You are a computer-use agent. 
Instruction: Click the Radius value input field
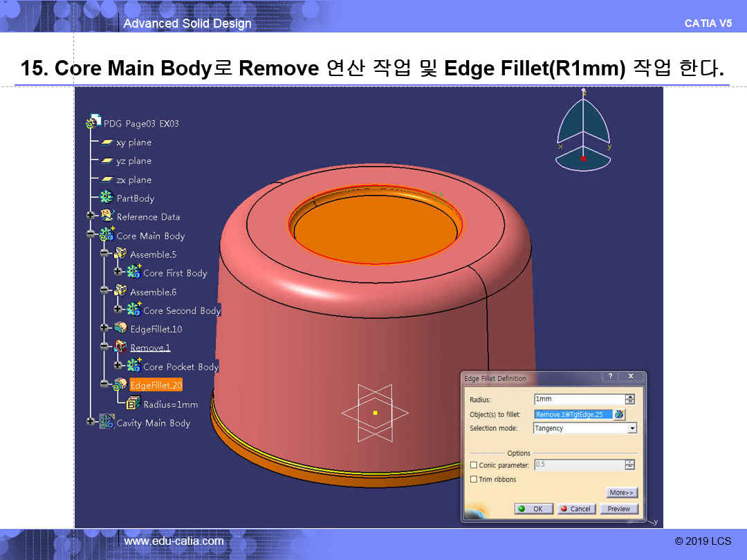578,400
